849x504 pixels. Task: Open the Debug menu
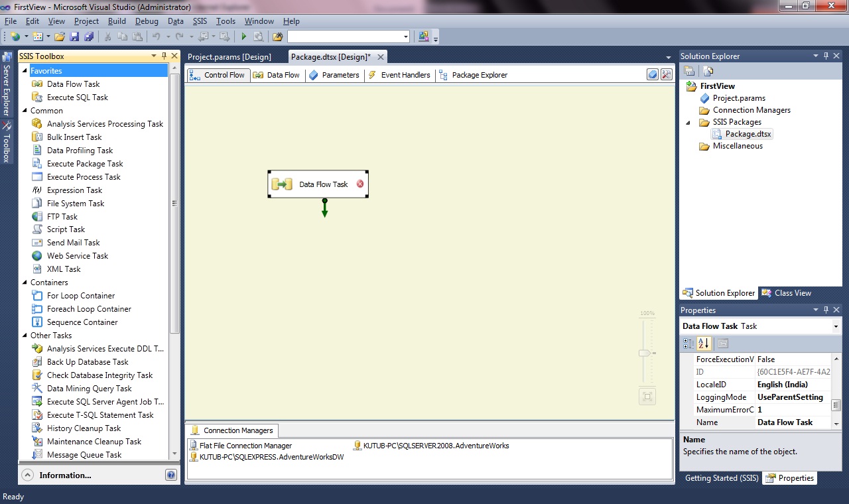[147, 21]
